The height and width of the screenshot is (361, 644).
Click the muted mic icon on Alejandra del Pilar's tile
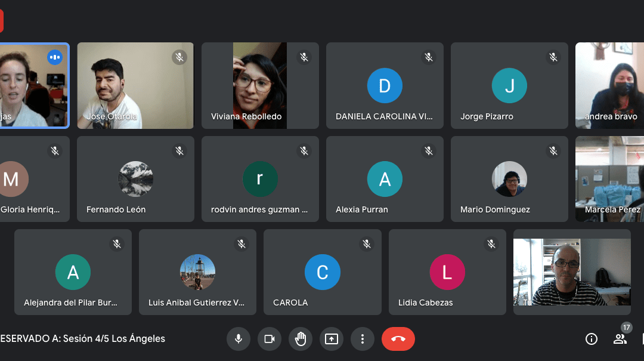117,244
